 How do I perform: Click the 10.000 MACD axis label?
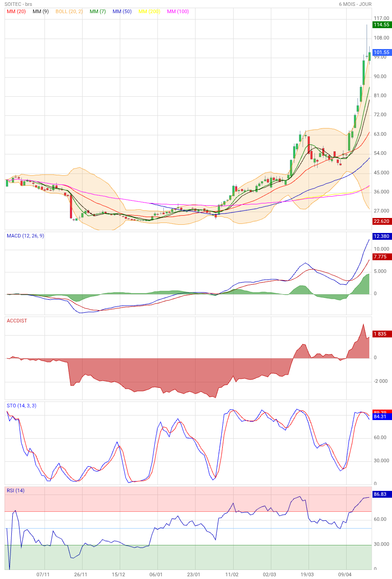[x=382, y=249]
